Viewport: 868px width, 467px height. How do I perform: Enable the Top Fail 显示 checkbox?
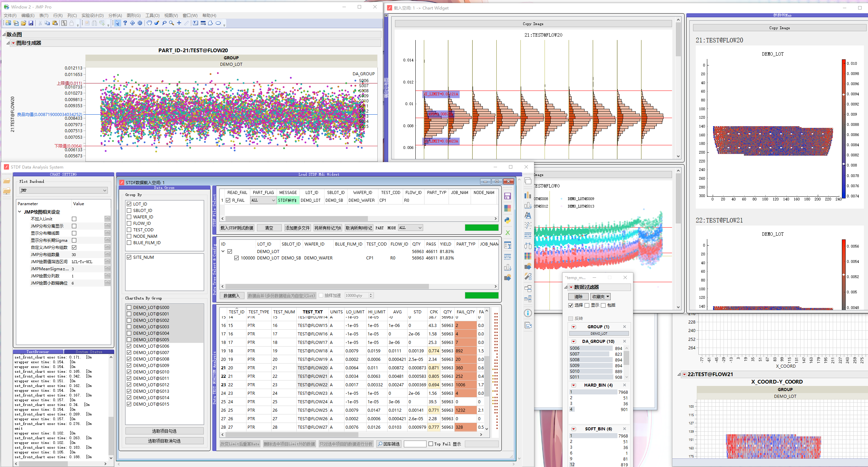coord(431,444)
